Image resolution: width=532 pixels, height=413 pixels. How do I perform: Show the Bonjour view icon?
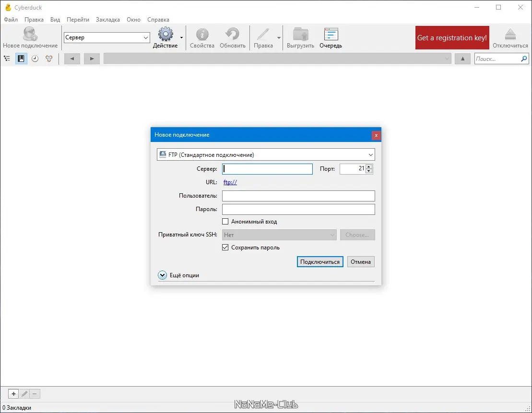[49, 59]
